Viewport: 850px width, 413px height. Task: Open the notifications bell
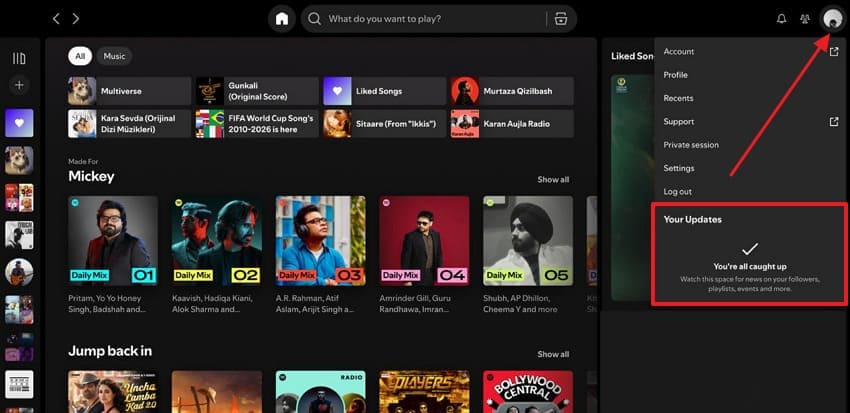coord(781,19)
